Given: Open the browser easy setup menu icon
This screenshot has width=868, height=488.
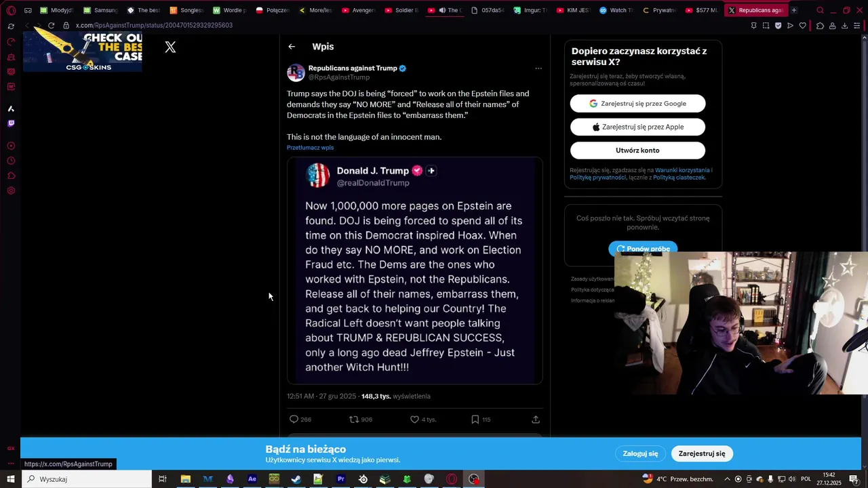Looking at the screenshot, I should [x=857, y=26].
